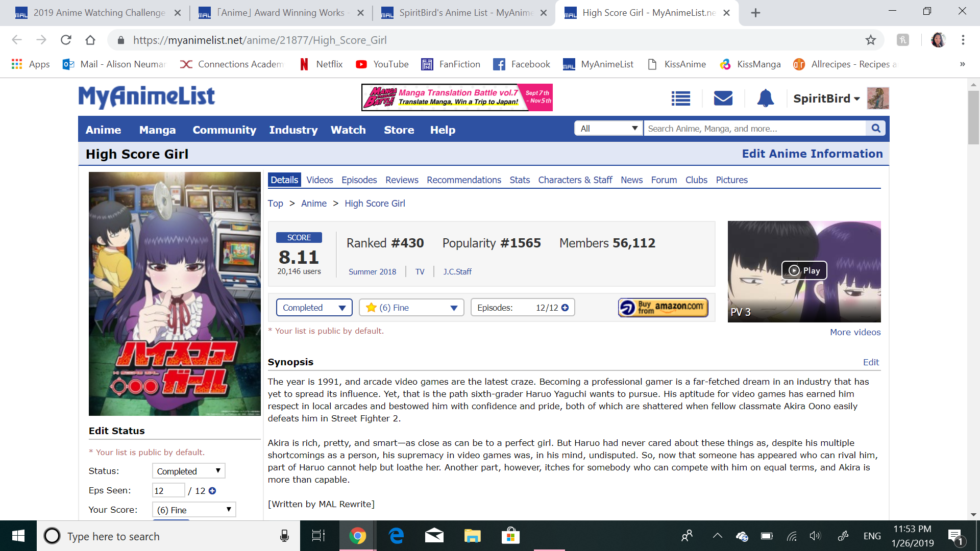The image size is (980, 551).
Task: Switch to the Reviews tab
Action: point(401,180)
